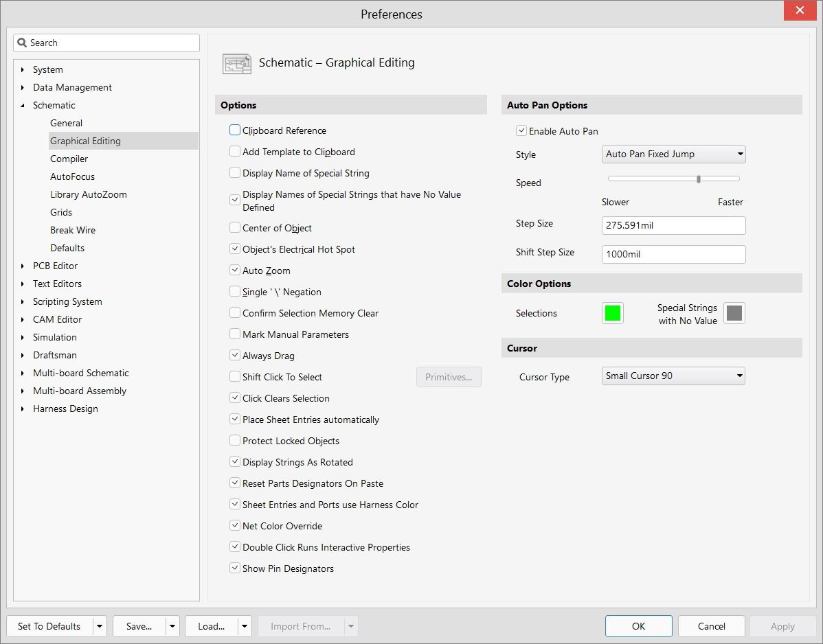
Task: Click Set To Defaults button
Action: point(49,626)
